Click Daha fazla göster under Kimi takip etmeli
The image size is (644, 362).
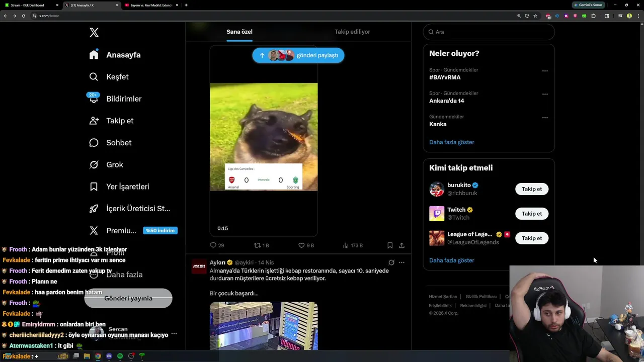click(452, 260)
